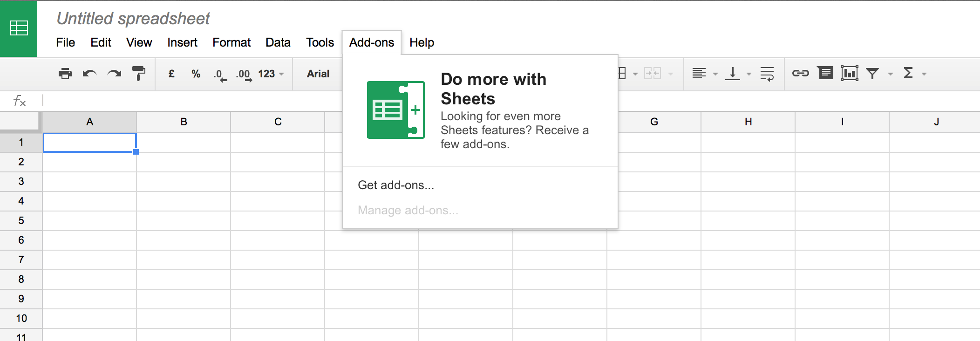Format as currency with the pound icon

point(171,74)
